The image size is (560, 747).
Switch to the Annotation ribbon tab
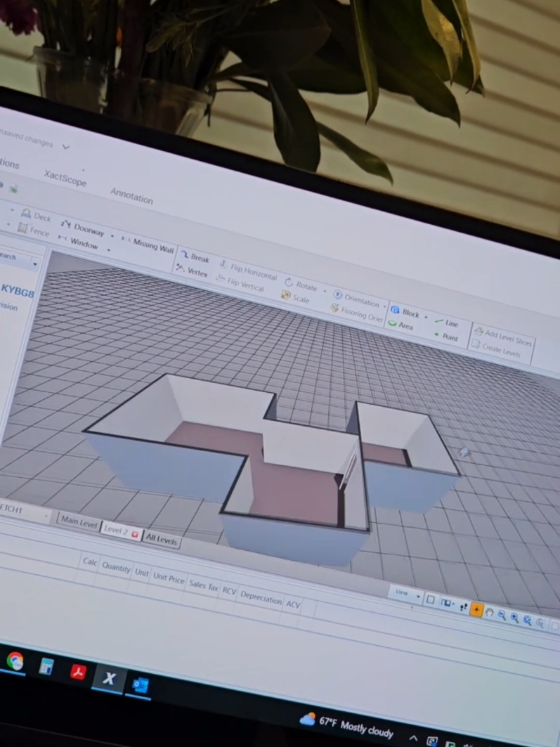[x=131, y=195]
